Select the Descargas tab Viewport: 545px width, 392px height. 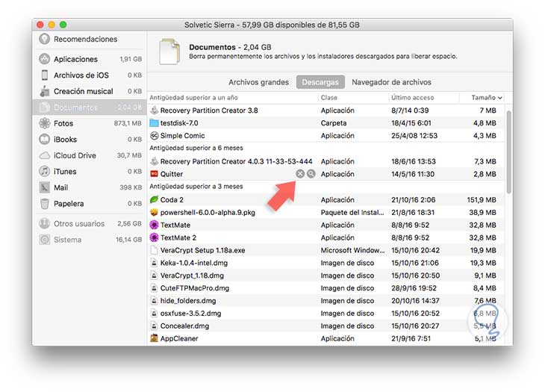pos(320,82)
